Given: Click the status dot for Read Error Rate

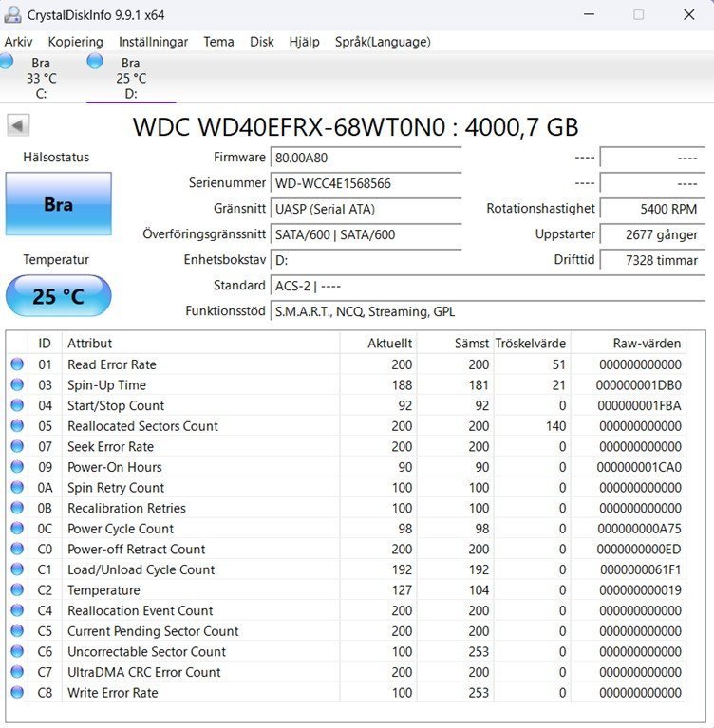Looking at the screenshot, I should point(17,364).
